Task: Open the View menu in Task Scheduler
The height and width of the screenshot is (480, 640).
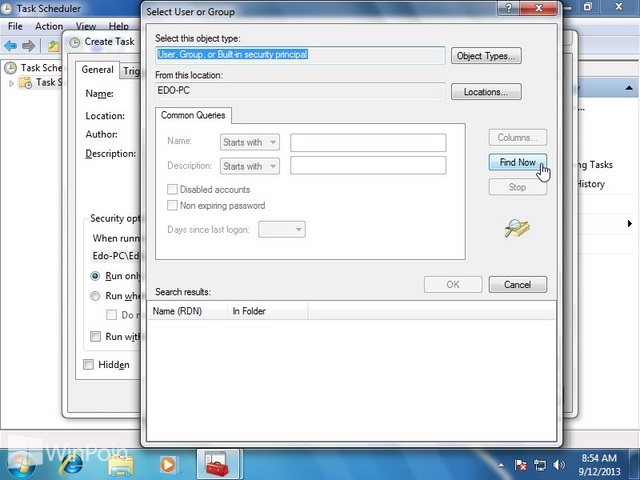Action: (86, 26)
